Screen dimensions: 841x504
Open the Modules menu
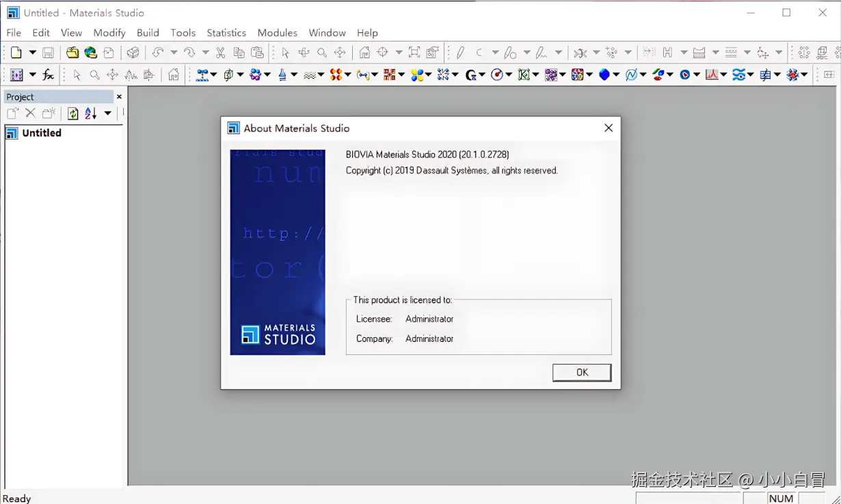(x=278, y=33)
